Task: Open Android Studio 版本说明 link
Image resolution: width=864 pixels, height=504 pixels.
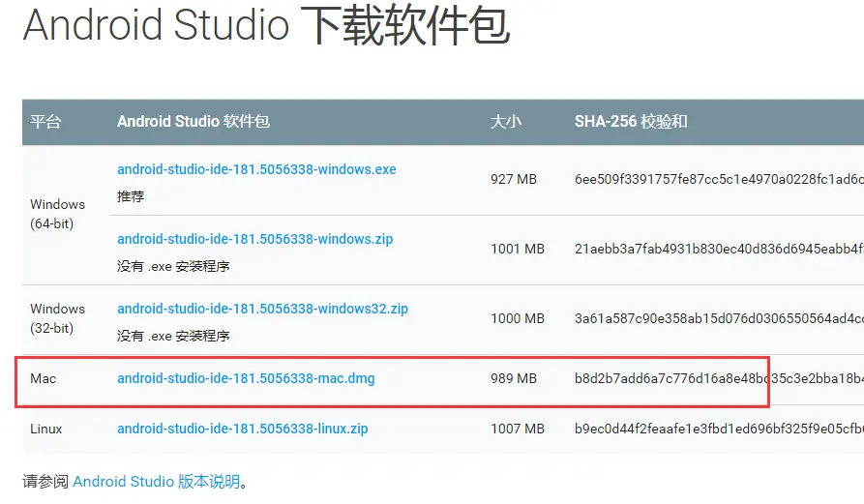Action: (157, 482)
